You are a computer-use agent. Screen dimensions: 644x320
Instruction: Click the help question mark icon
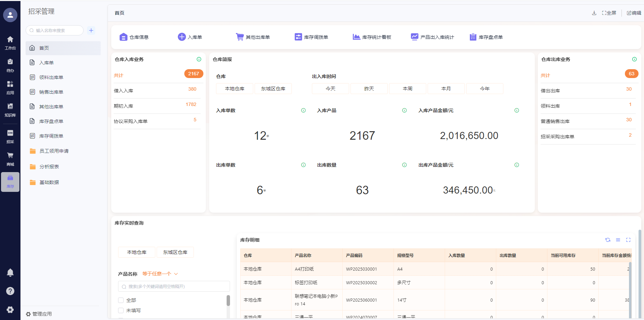pyautogui.click(x=10, y=291)
